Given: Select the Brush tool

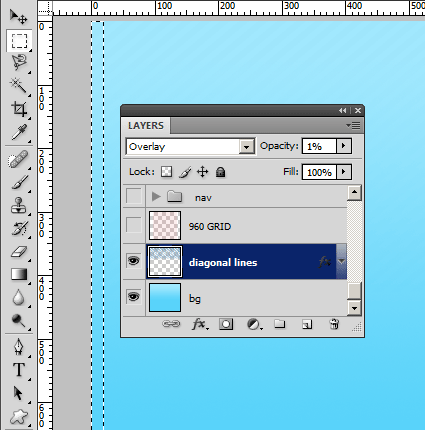Looking at the screenshot, I should coord(19,183).
